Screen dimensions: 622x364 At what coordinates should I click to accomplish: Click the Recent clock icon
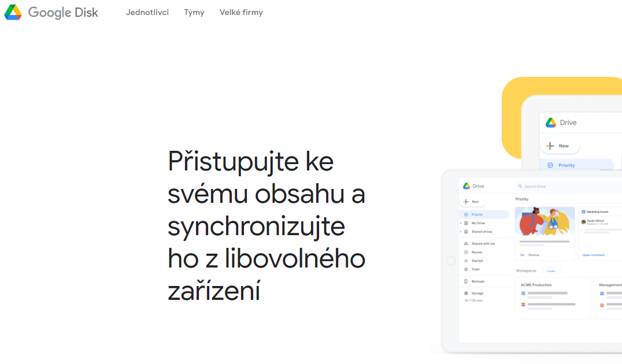coord(466,252)
